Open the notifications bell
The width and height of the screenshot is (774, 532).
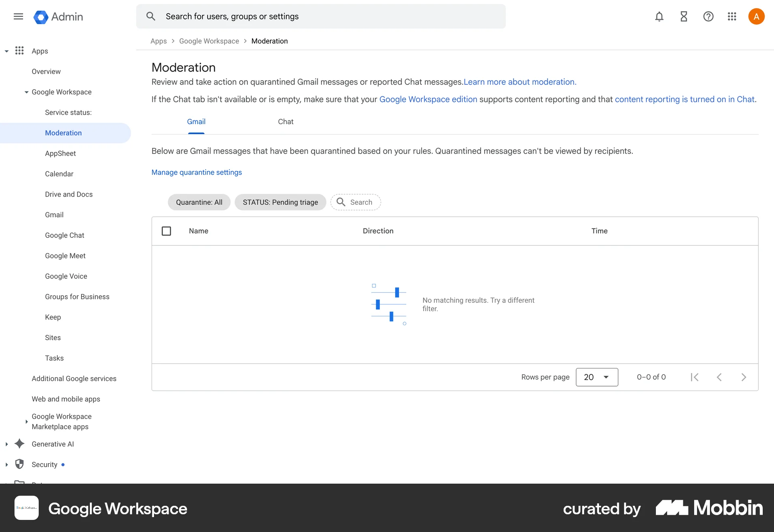[x=659, y=17]
